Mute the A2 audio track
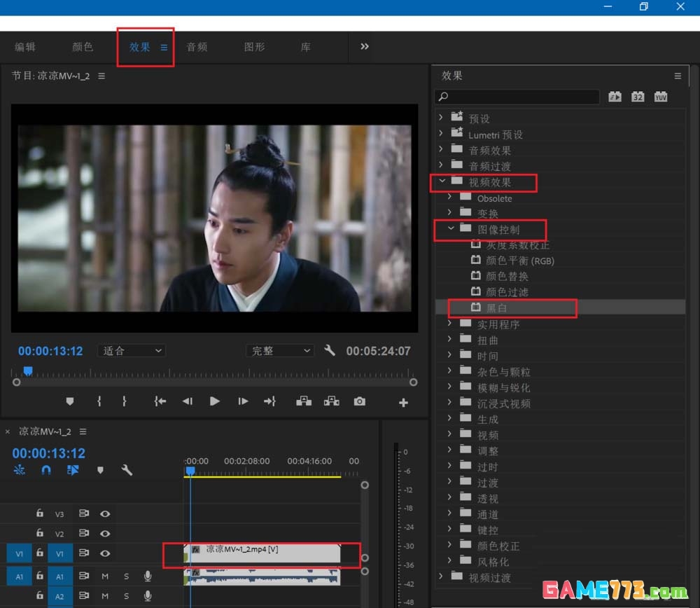Image resolution: width=700 pixels, height=608 pixels. tap(105, 596)
